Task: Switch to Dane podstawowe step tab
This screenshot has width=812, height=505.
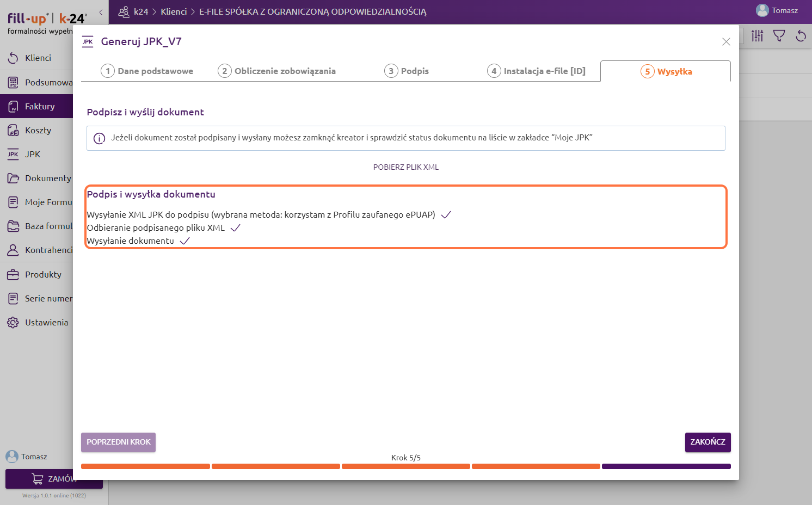Action: click(147, 71)
